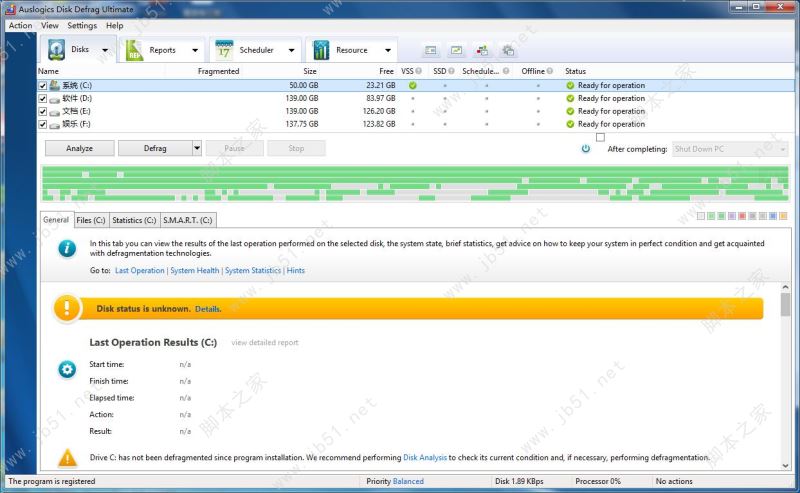This screenshot has height=493, width=800.
Task: Open the Details link in status banner
Action: pyautogui.click(x=208, y=309)
